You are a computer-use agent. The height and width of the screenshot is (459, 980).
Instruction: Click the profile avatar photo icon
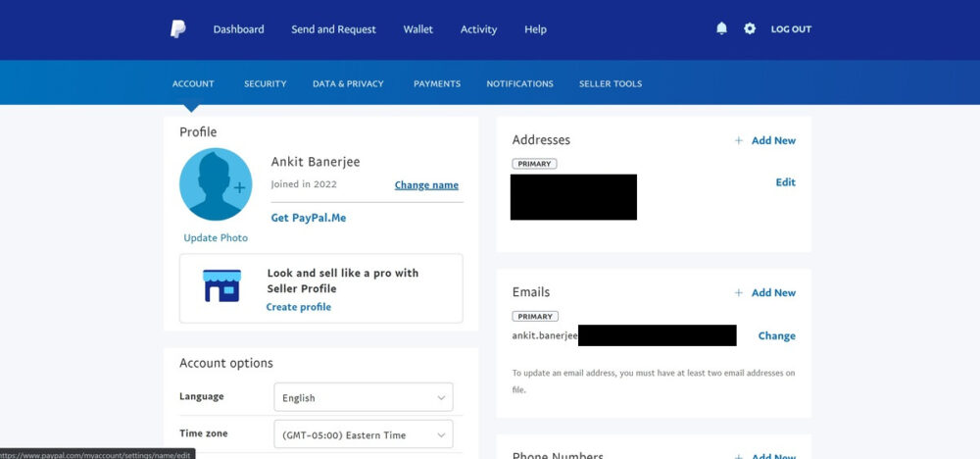tap(216, 184)
